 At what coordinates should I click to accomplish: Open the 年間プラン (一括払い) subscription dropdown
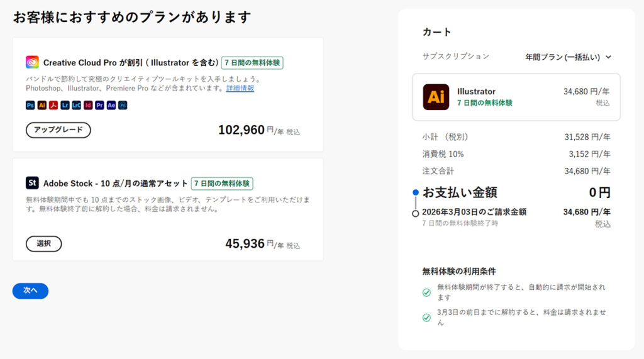point(568,57)
